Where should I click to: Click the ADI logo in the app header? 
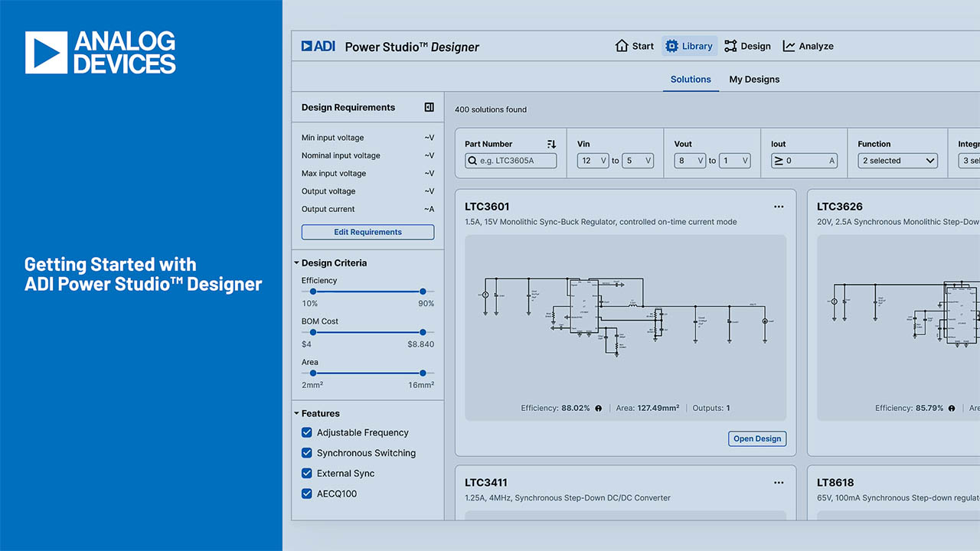(318, 46)
